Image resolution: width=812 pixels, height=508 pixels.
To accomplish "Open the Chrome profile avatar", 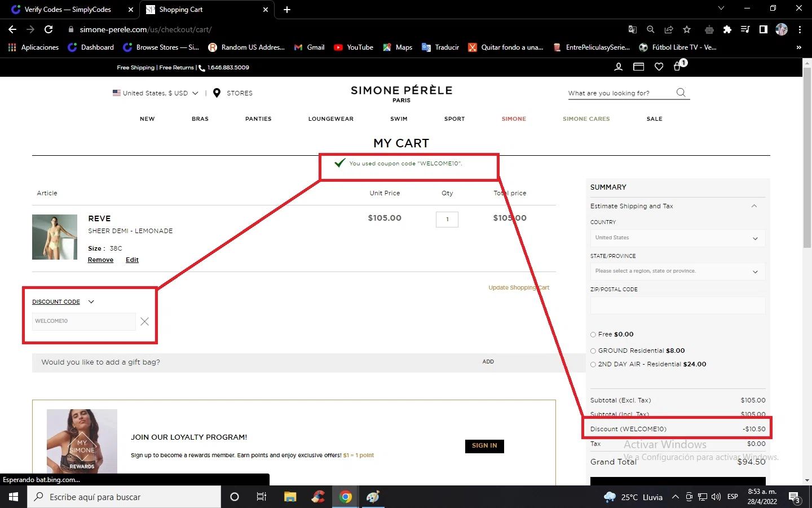I will (x=782, y=29).
